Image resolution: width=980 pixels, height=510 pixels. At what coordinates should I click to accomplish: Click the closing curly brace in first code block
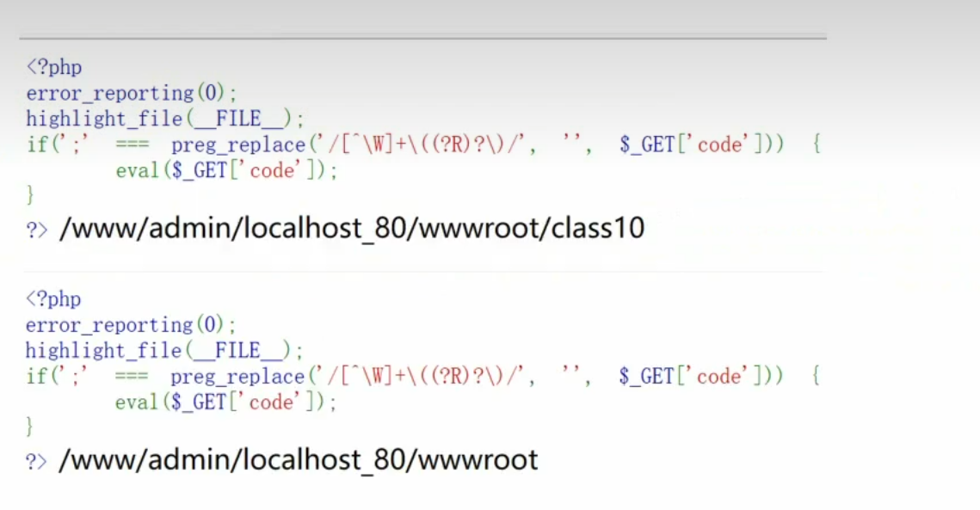pyautogui.click(x=30, y=195)
